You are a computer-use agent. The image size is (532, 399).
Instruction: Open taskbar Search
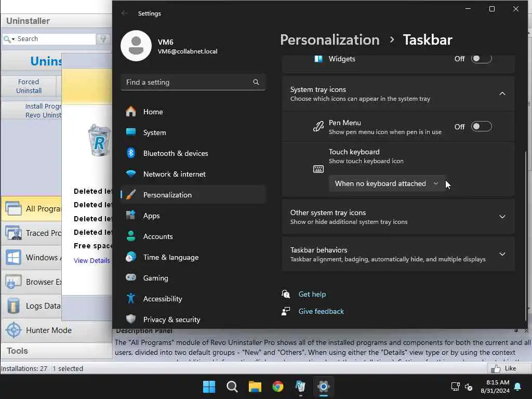coord(232,387)
